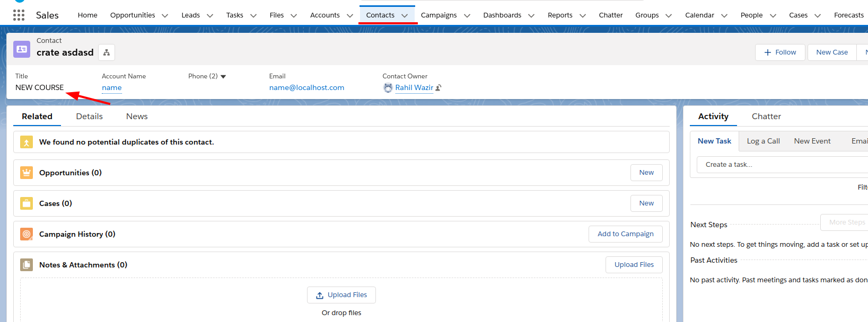The image size is (868, 322).
Task: Select the New Event tab
Action: click(x=812, y=141)
